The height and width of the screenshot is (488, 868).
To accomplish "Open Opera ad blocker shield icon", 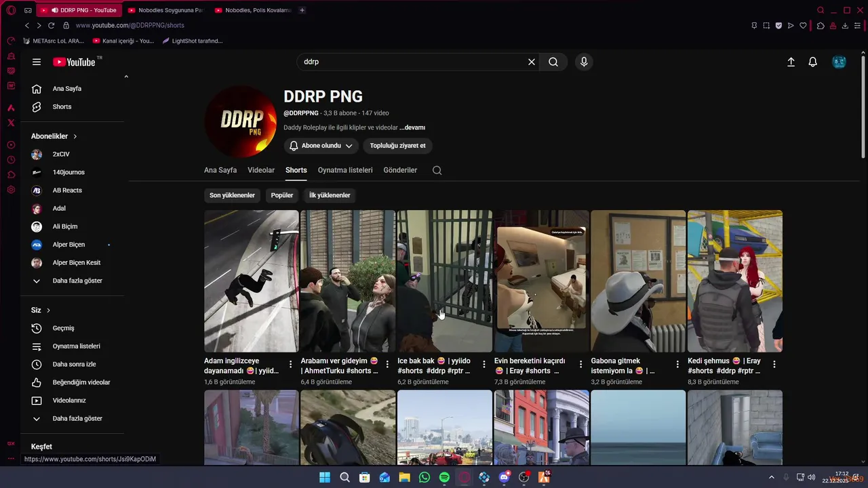I will tap(778, 25).
